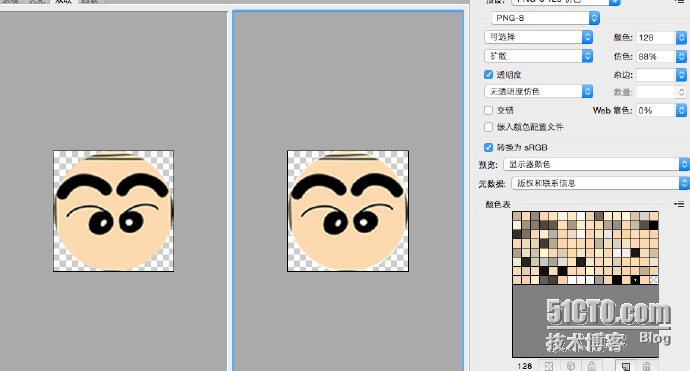
Task: Open the 元数据 版权和联系信息 dropdown
Action: (x=600, y=183)
